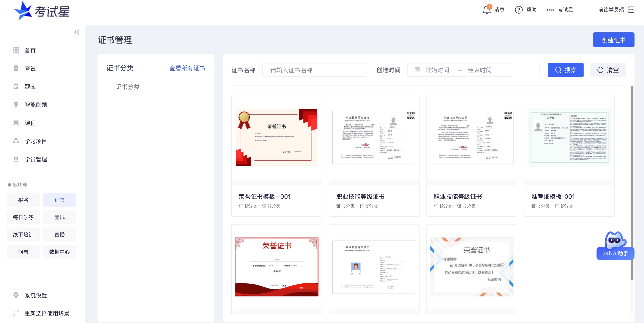This screenshot has height=323, width=644.
Task: Open 准考证模板-001 thumbnail
Action: click(x=569, y=137)
